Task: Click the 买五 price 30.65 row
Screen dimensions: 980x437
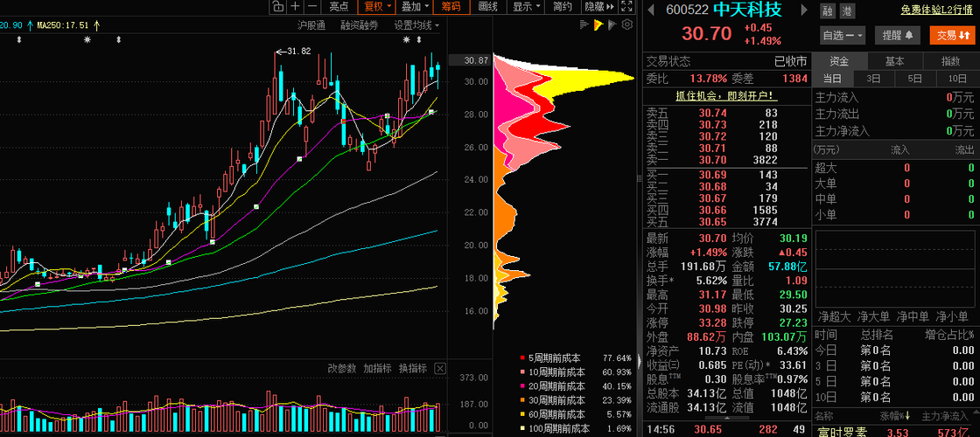Action: pos(726,222)
